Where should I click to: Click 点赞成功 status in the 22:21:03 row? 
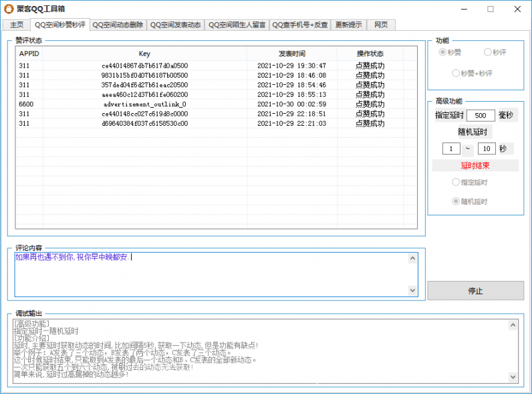[370, 123]
